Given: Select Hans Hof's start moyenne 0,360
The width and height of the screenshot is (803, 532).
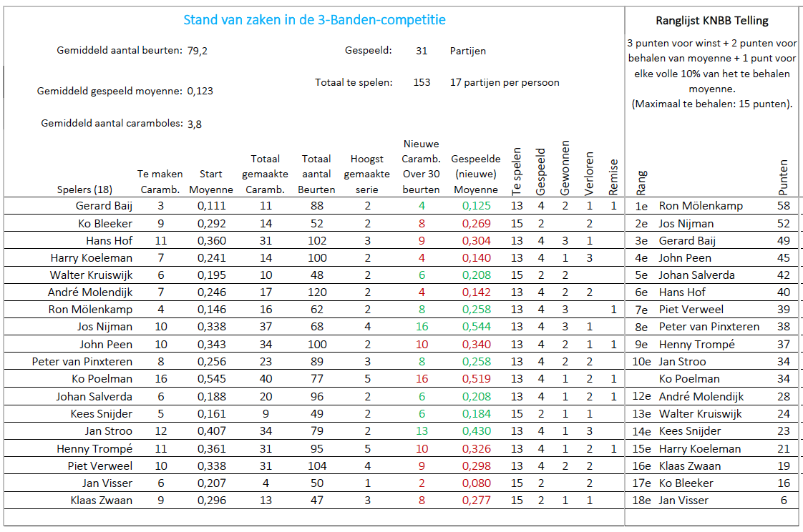Looking at the screenshot, I should pyautogui.click(x=212, y=240).
